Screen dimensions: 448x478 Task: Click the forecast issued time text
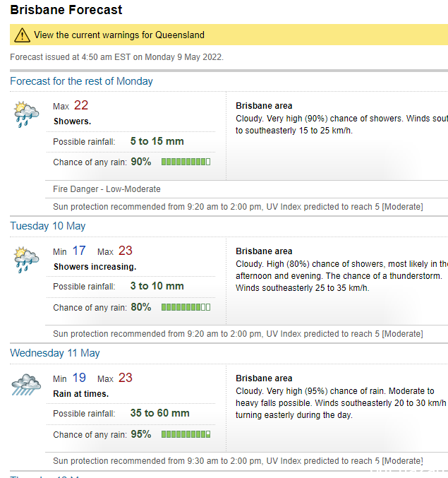pos(116,57)
